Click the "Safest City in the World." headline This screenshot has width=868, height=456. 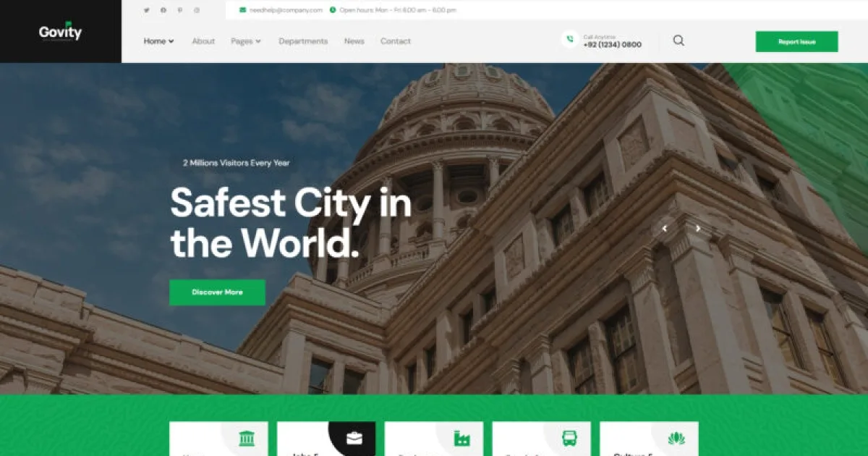(x=291, y=222)
